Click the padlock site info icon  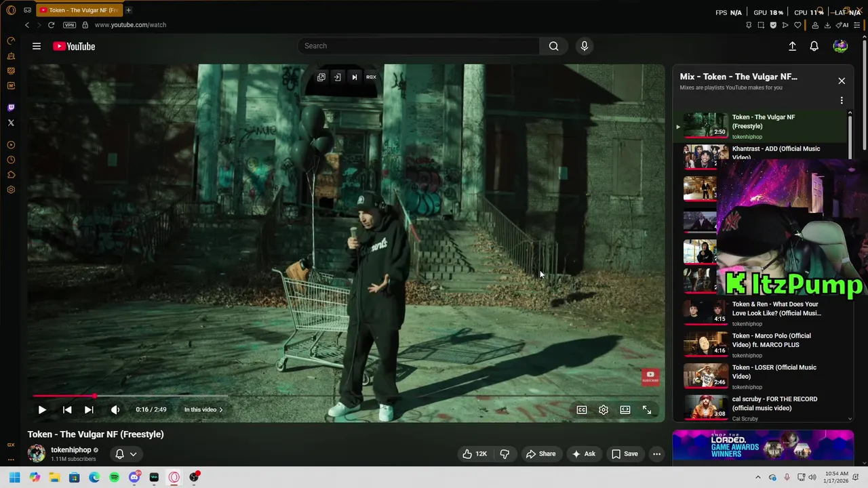(x=85, y=25)
